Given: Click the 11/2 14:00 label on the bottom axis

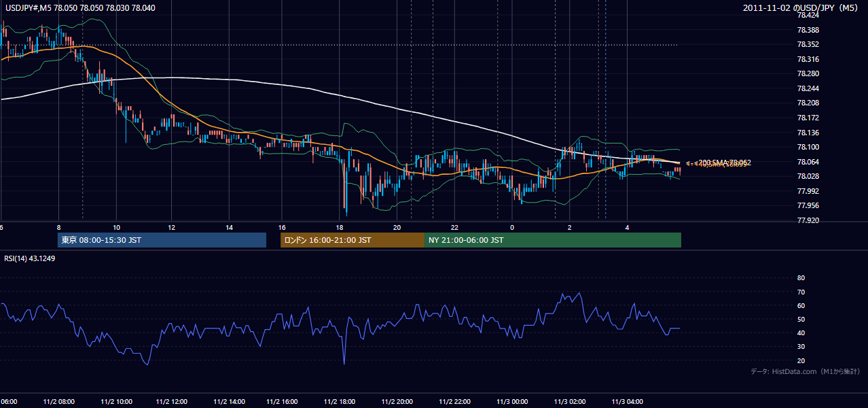Looking at the screenshot, I should (x=229, y=402).
